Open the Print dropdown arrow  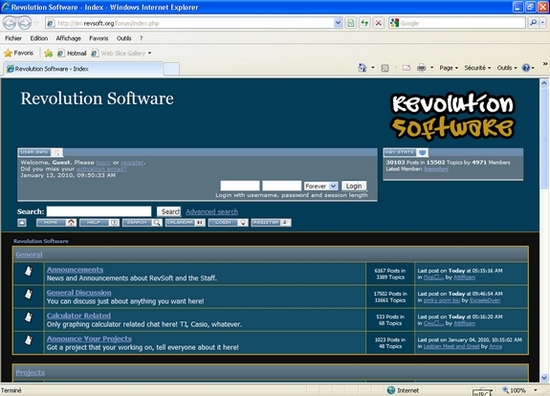click(x=432, y=68)
